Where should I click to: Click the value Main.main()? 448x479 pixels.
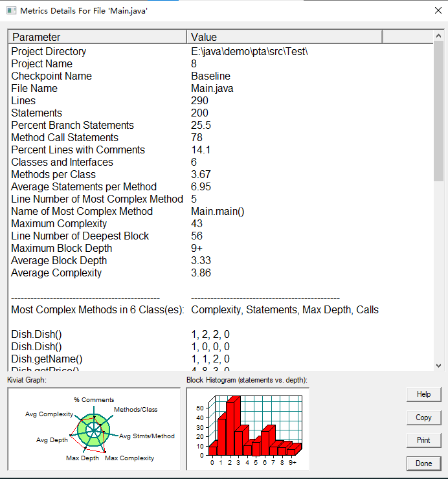point(218,212)
